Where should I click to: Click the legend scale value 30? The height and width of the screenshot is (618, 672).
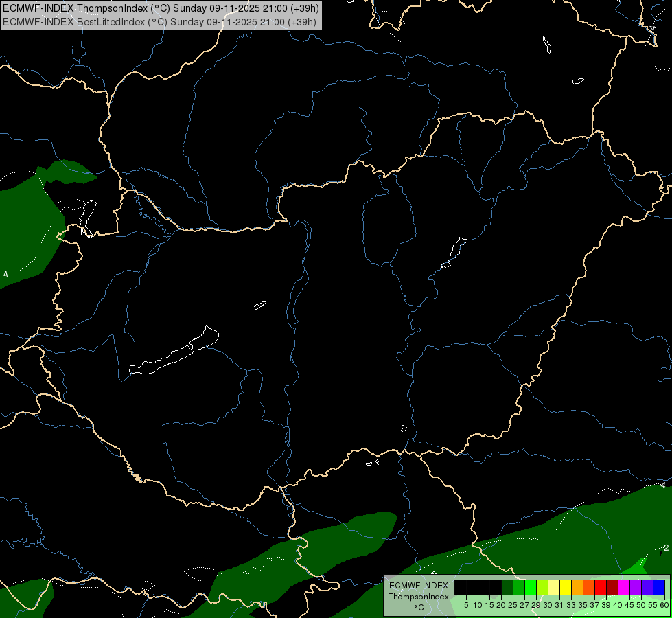(x=548, y=605)
